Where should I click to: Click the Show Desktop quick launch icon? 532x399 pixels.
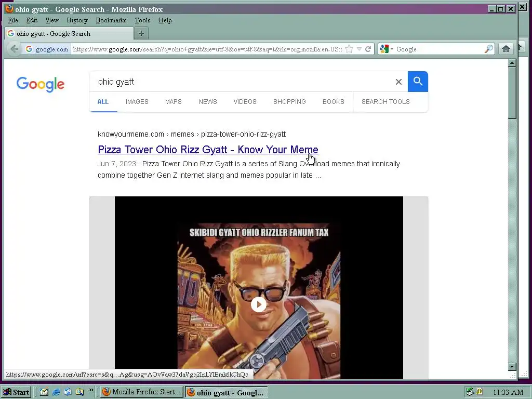(x=44, y=392)
